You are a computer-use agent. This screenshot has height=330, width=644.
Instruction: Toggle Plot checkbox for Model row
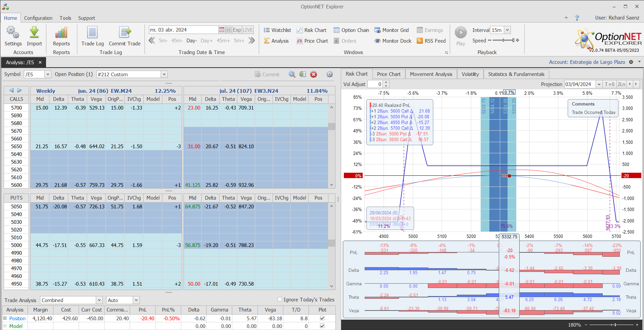click(322, 326)
